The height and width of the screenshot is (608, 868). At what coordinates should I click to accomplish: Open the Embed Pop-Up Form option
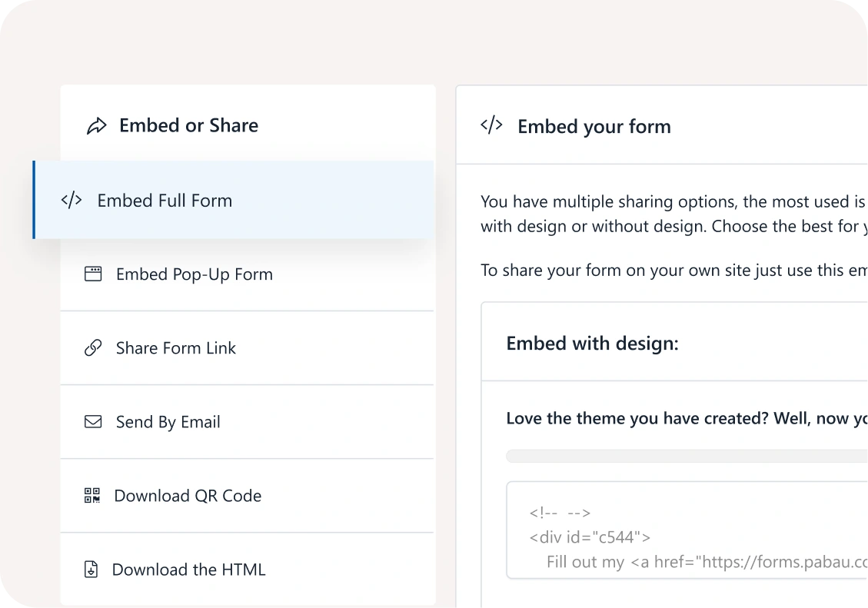pos(194,274)
